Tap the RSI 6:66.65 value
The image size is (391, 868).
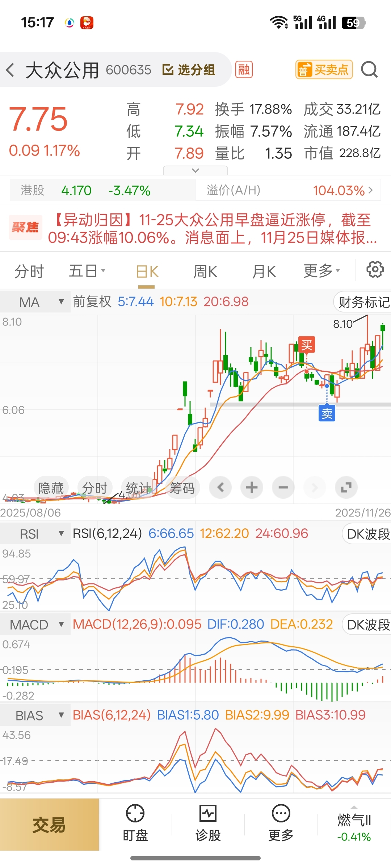pyautogui.click(x=171, y=533)
